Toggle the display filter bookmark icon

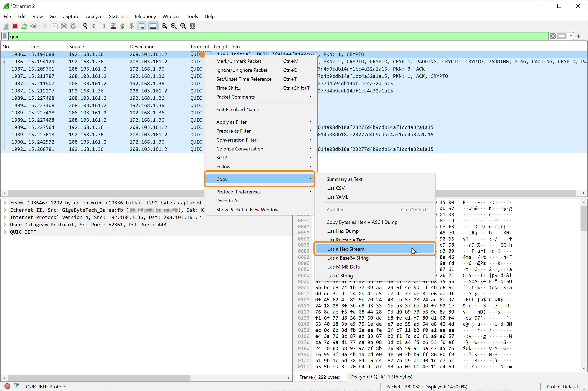(x=5, y=37)
